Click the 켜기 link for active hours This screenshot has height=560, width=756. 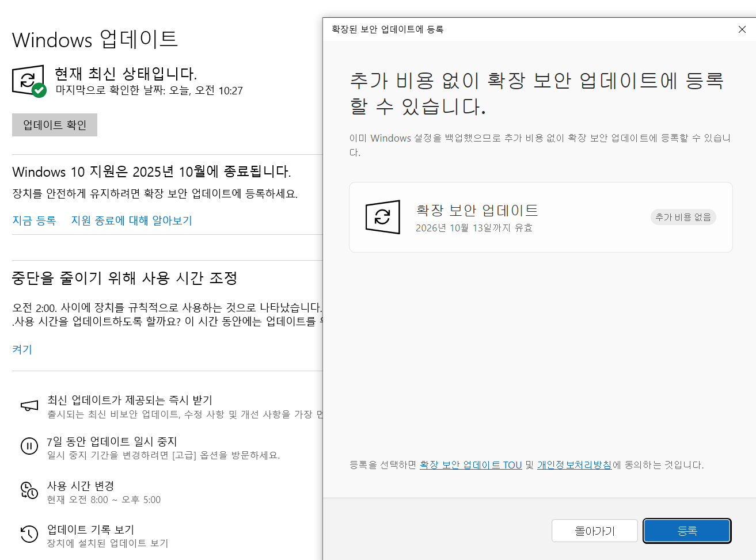pyautogui.click(x=22, y=349)
